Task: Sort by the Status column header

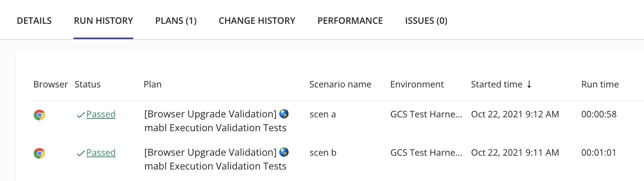Action: [x=88, y=84]
